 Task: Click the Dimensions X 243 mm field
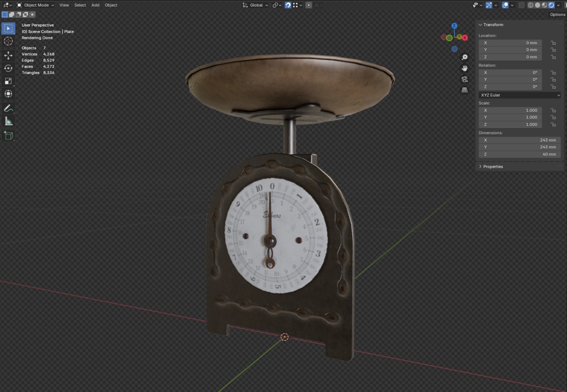pyautogui.click(x=519, y=140)
